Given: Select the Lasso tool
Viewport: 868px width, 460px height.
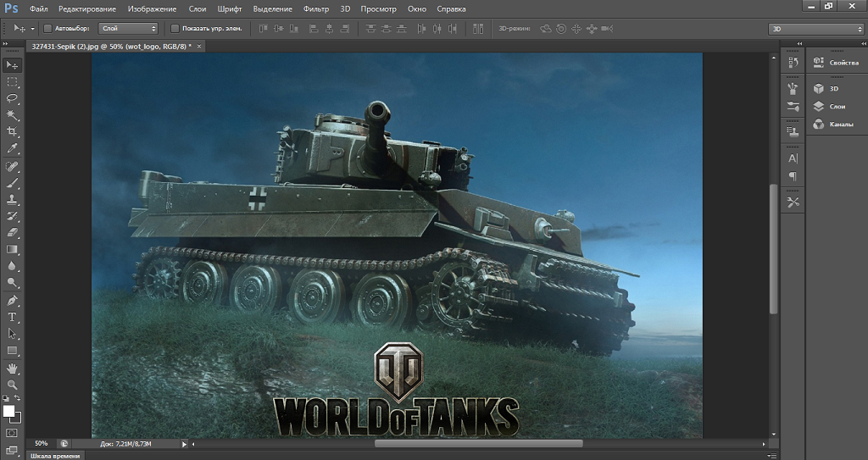Looking at the screenshot, I should click(12, 98).
